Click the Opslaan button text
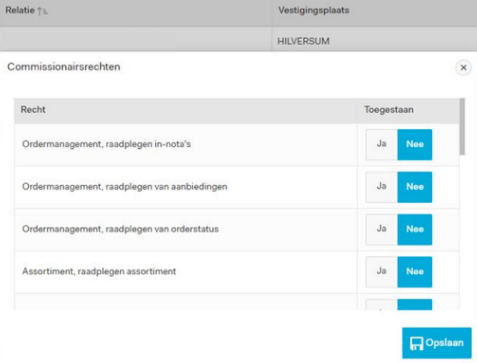Viewport: 477px width, 363px height. 444,343
